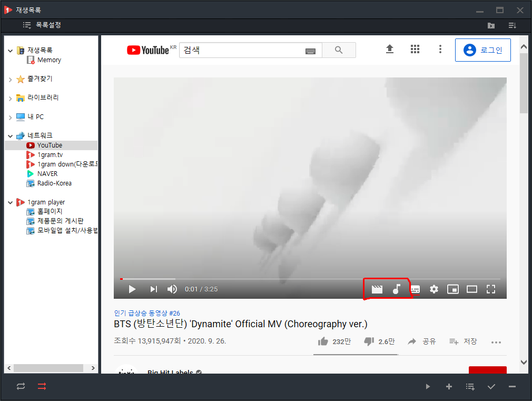Expand the 라이브러리 library node
The image size is (532, 401).
[10, 99]
